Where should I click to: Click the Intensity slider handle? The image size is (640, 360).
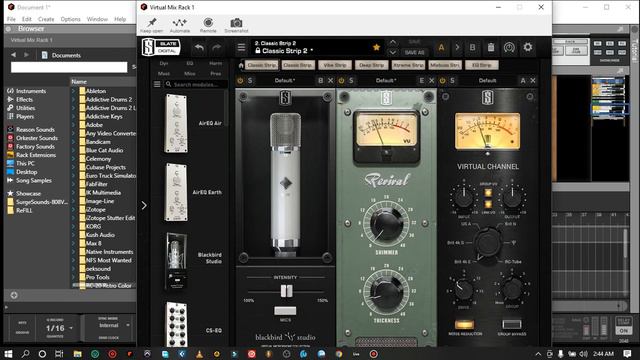coord(286,291)
